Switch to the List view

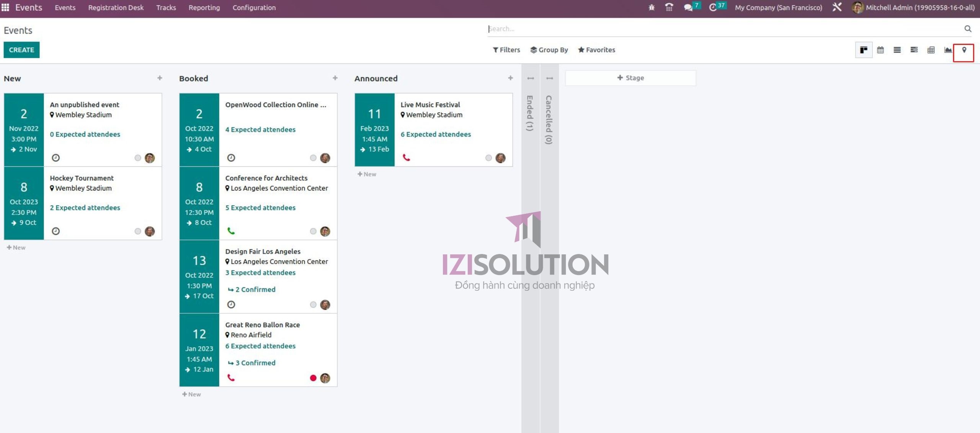(897, 50)
